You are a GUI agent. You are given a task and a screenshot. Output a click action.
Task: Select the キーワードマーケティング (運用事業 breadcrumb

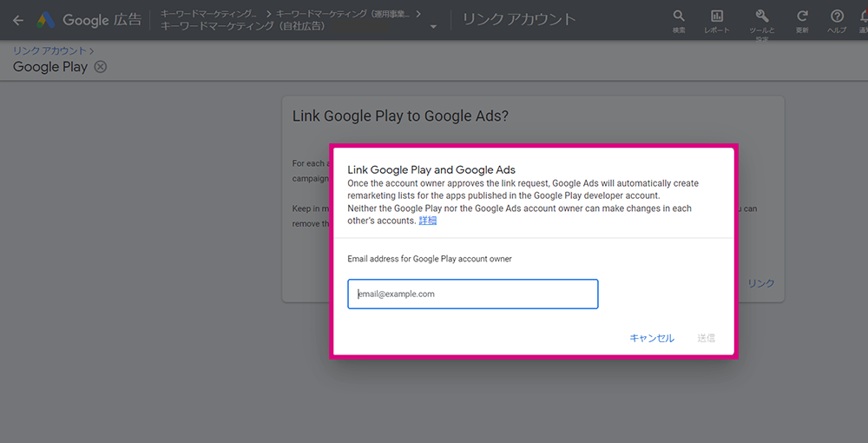pyautogui.click(x=343, y=14)
